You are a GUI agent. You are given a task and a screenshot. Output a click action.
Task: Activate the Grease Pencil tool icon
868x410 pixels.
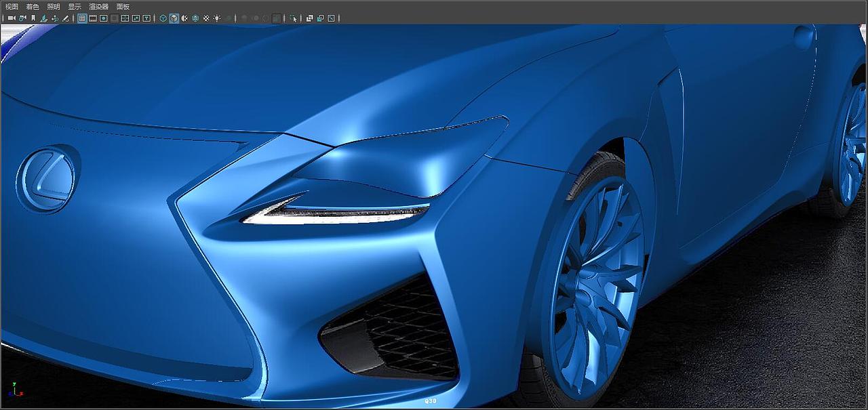(66, 18)
